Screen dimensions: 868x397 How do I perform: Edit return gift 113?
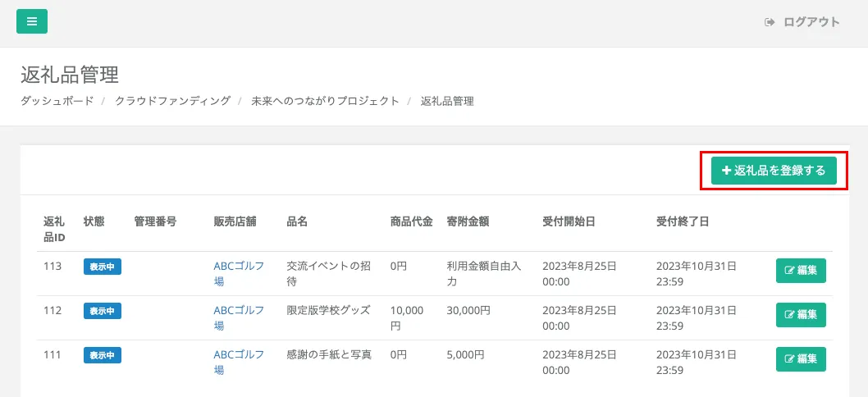pyautogui.click(x=801, y=271)
